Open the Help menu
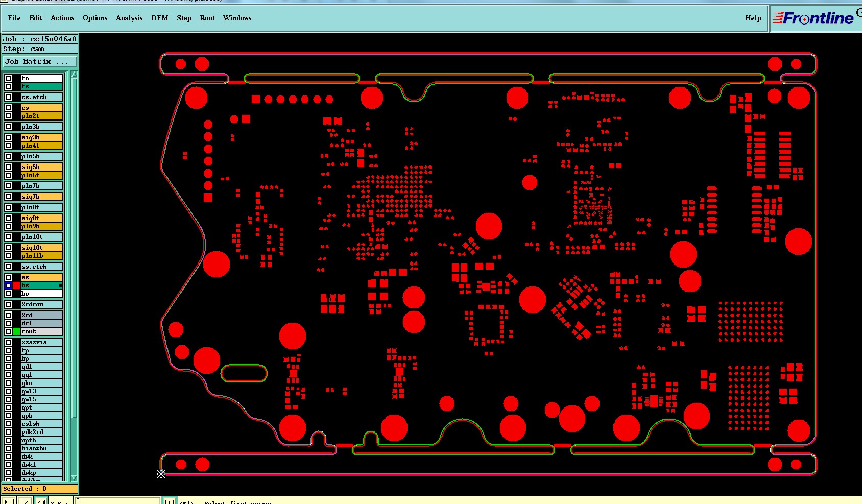 753,18
